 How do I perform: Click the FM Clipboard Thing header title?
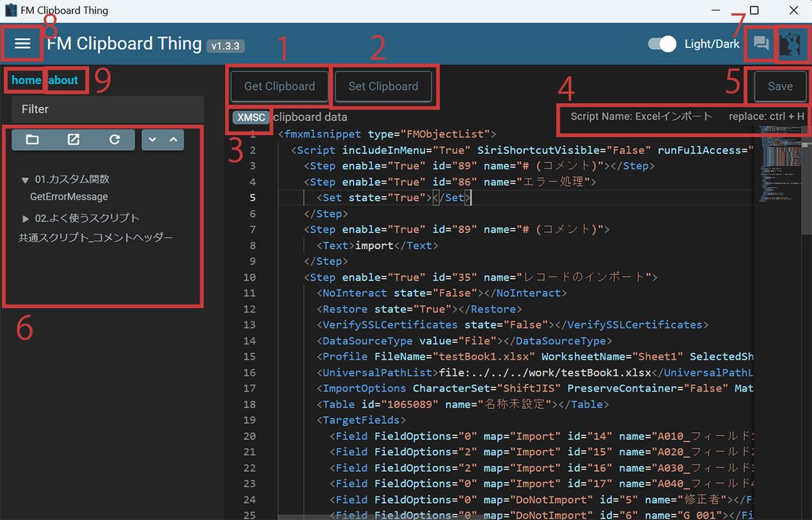pyautogui.click(x=125, y=44)
